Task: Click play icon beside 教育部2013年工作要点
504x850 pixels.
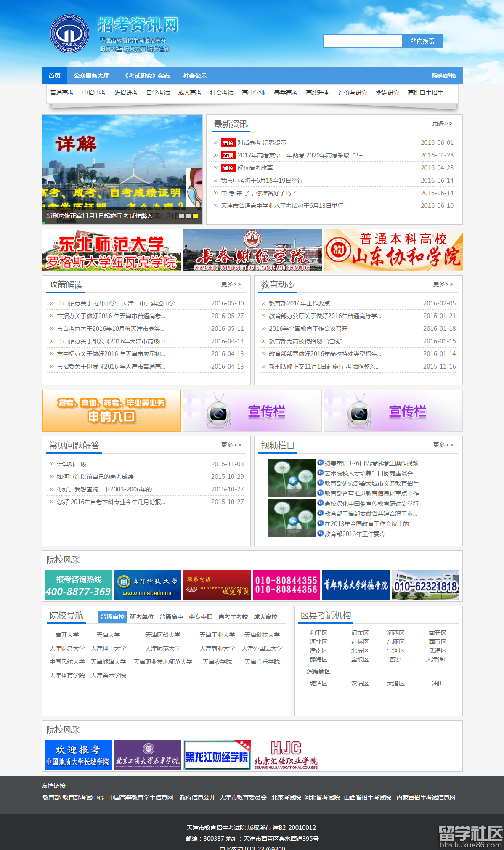Action: (321, 534)
